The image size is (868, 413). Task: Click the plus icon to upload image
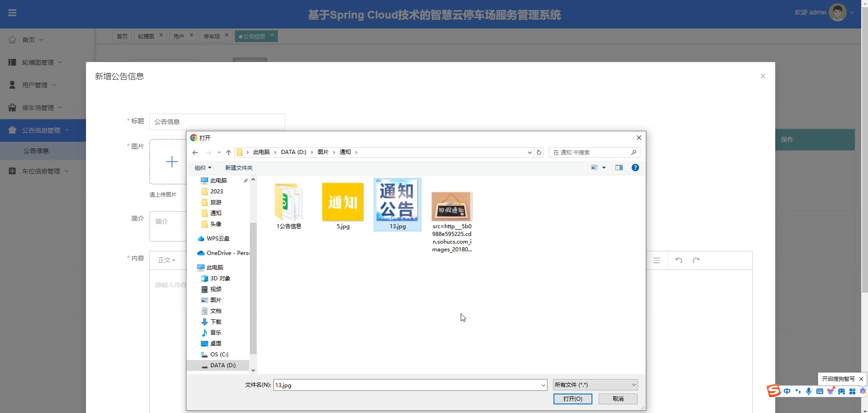172,162
